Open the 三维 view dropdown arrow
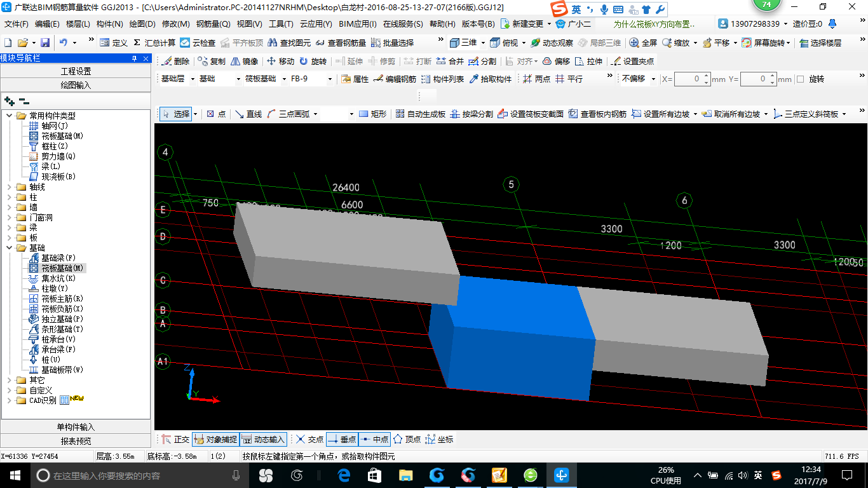Screen dimensions: 868x488 pyautogui.click(x=483, y=43)
